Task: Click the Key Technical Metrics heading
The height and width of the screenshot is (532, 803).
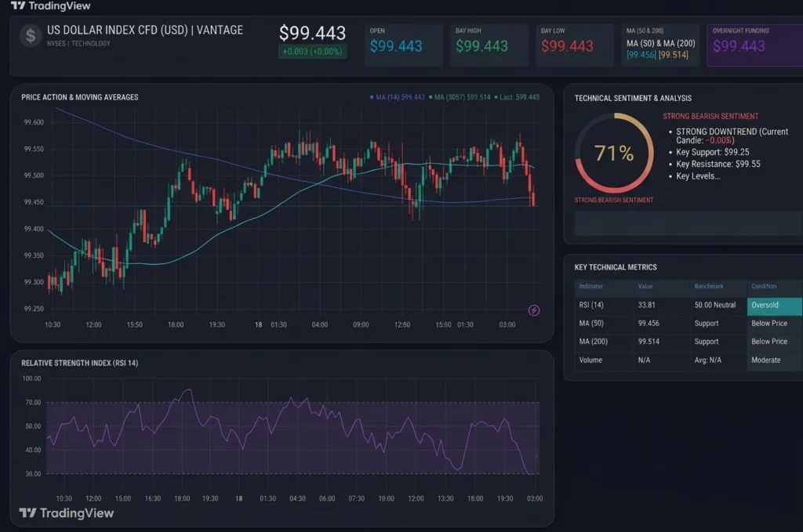Action: (616, 267)
